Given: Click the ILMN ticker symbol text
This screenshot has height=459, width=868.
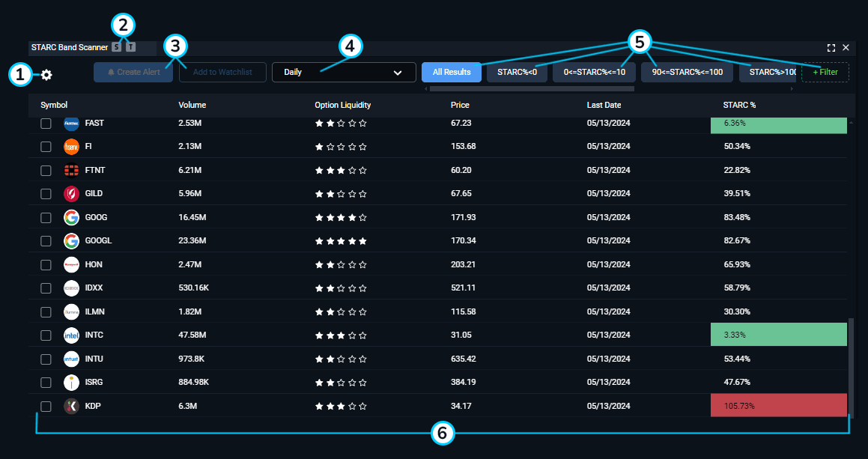Looking at the screenshot, I should pyautogui.click(x=94, y=311).
